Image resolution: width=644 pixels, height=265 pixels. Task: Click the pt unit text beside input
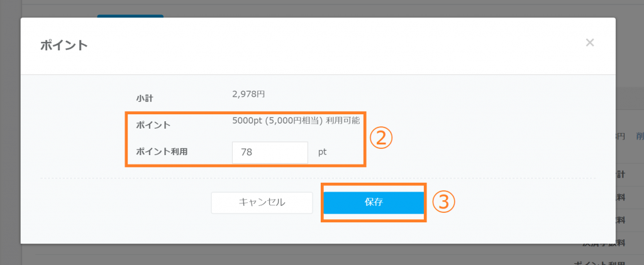click(x=322, y=152)
